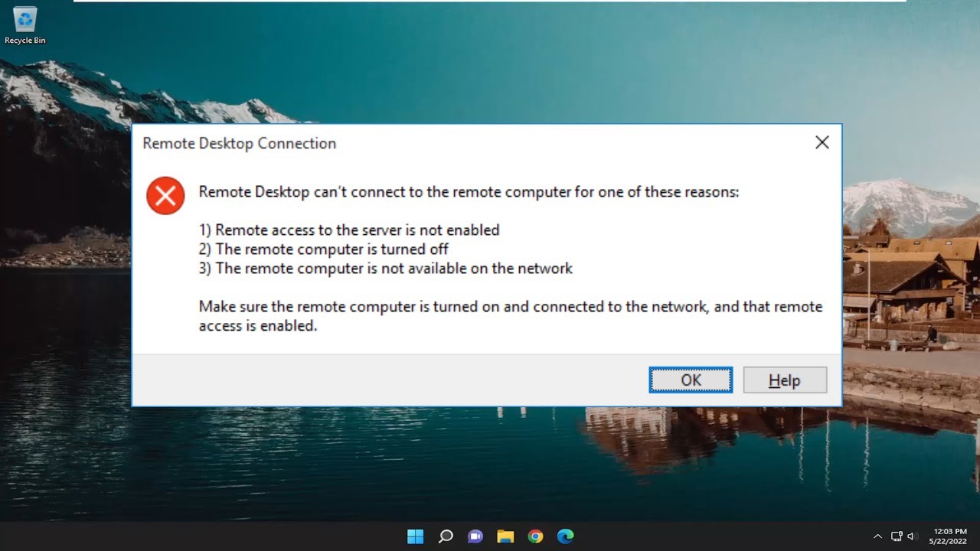Close the Remote Desktop Connection dialog
Viewport: 980px width, 551px height.
tap(822, 142)
